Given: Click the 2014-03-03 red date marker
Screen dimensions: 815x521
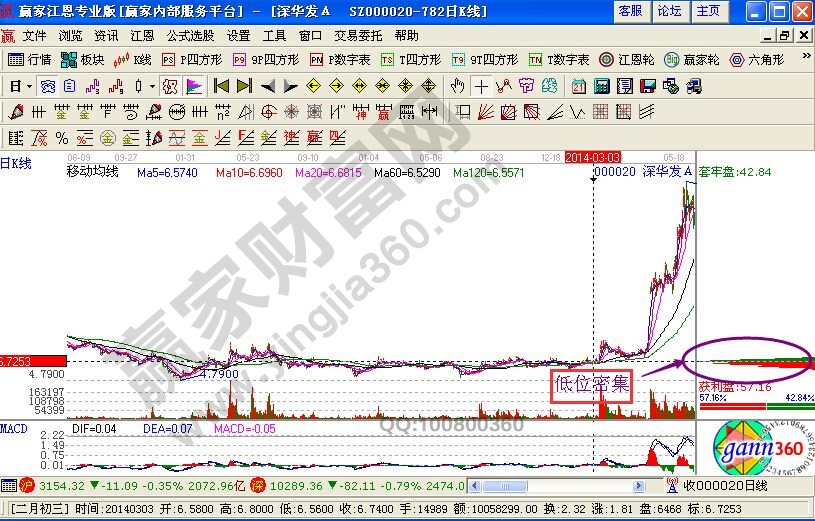Looking at the screenshot, I should pos(593,158).
